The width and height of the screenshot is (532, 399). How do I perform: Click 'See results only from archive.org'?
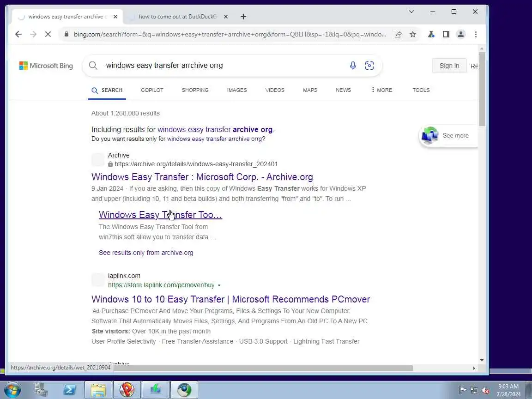[x=146, y=253]
